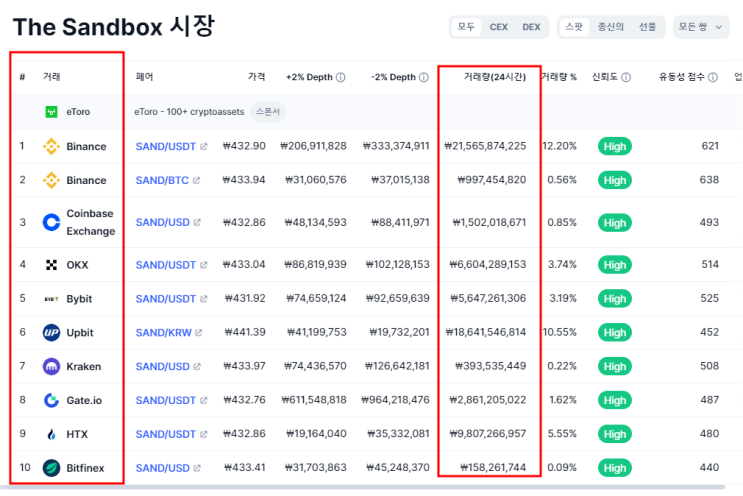The image size is (743, 496).
Task: Click Upbit exchange name
Action: [x=80, y=333]
